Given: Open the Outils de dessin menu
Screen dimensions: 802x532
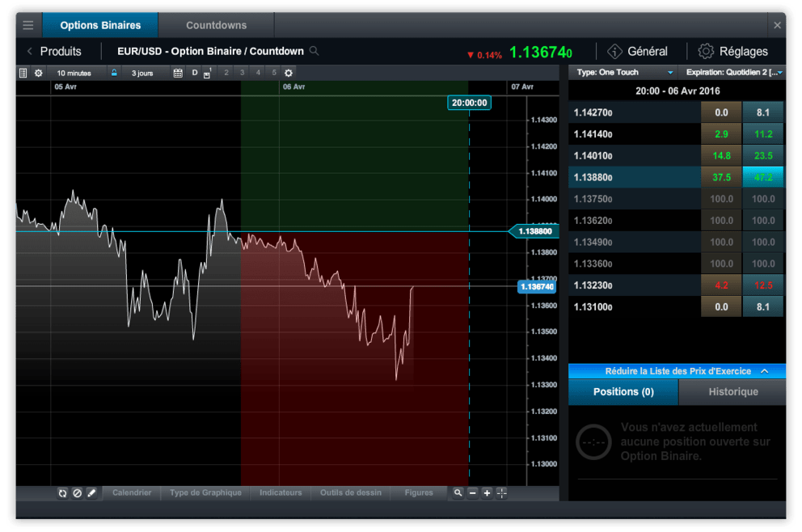Looking at the screenshot, I should (x=351, y=492).
